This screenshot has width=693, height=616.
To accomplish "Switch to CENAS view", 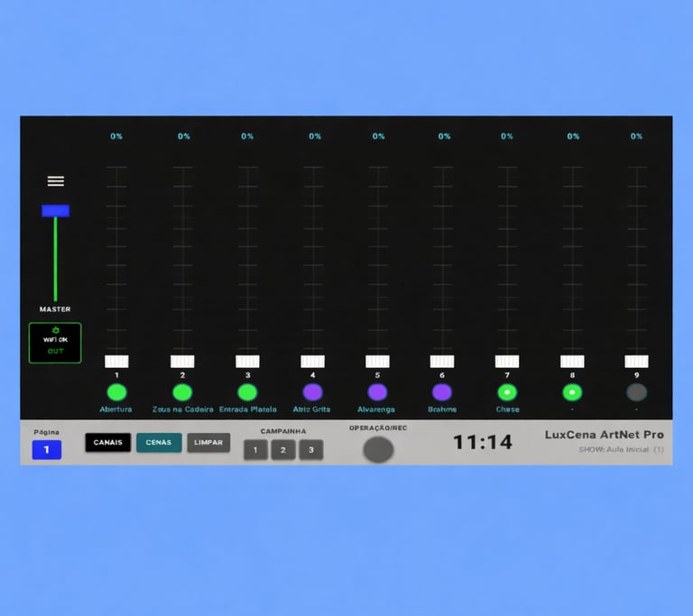I will tap(159, 442).
